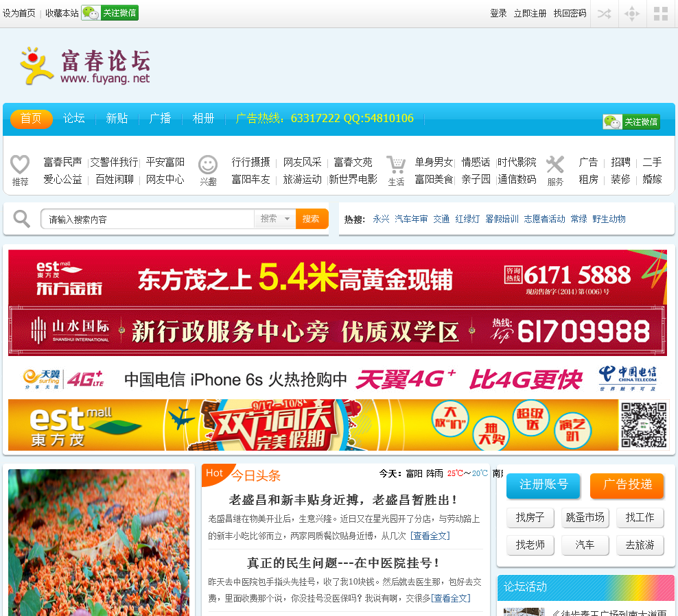Click the 广告投递 button
Screen dimensions: 678x616
click(x=627, y=485)
